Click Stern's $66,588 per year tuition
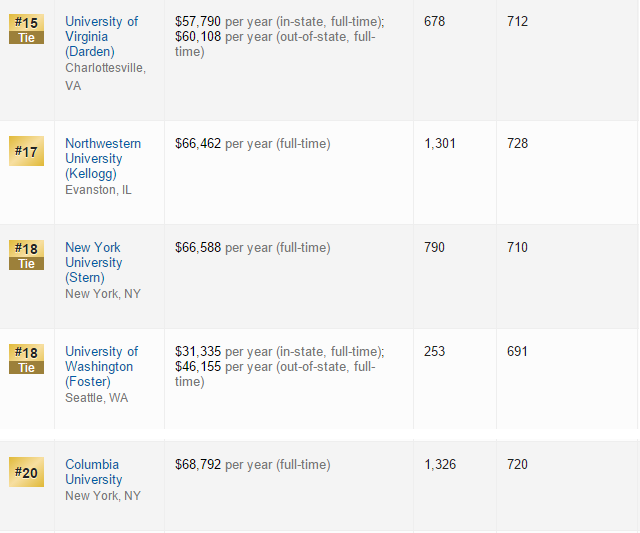The image size is (640, 533). pos(198,248)
